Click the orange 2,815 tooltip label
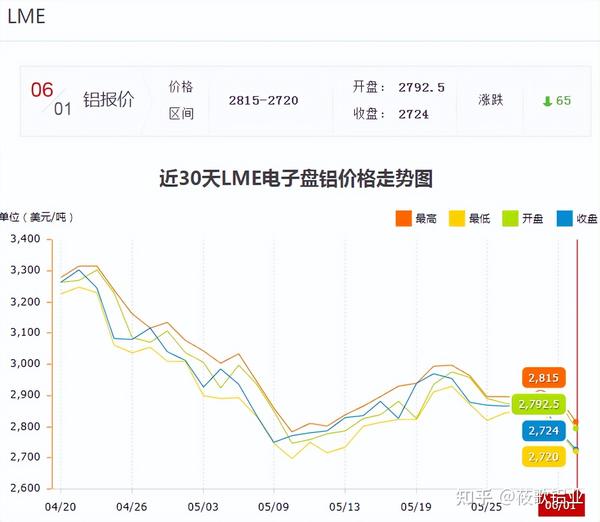 [543, 378]
